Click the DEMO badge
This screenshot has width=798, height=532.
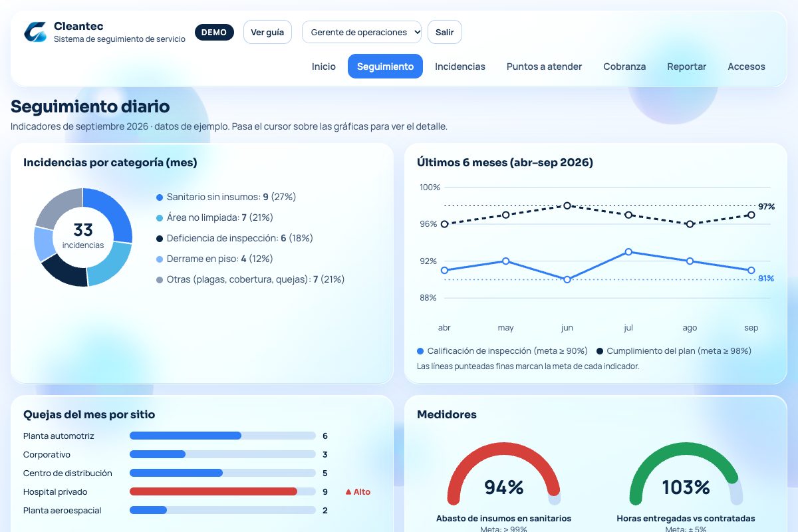214,32
